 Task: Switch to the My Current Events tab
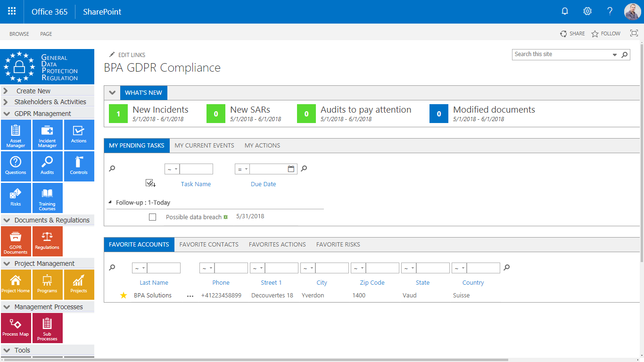(205, 146)
